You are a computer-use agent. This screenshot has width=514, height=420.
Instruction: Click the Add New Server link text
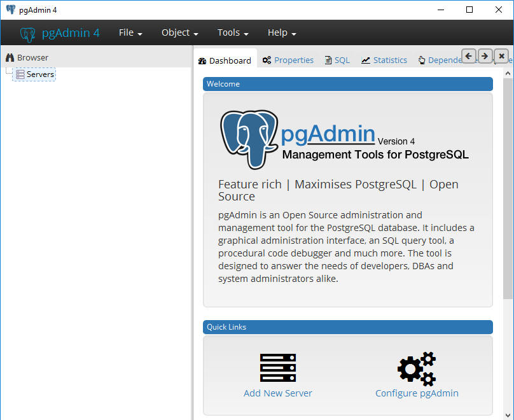[x=278, y=393]
